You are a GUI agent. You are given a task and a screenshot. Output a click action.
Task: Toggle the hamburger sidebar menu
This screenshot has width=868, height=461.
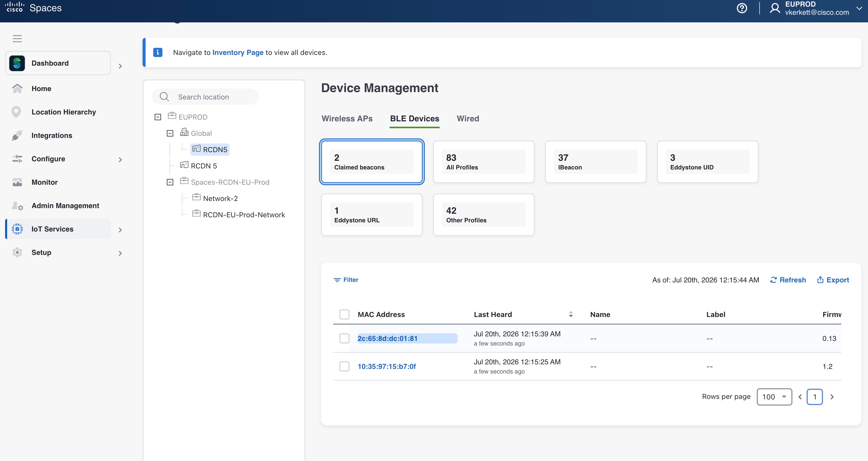[x=17, y=39]
